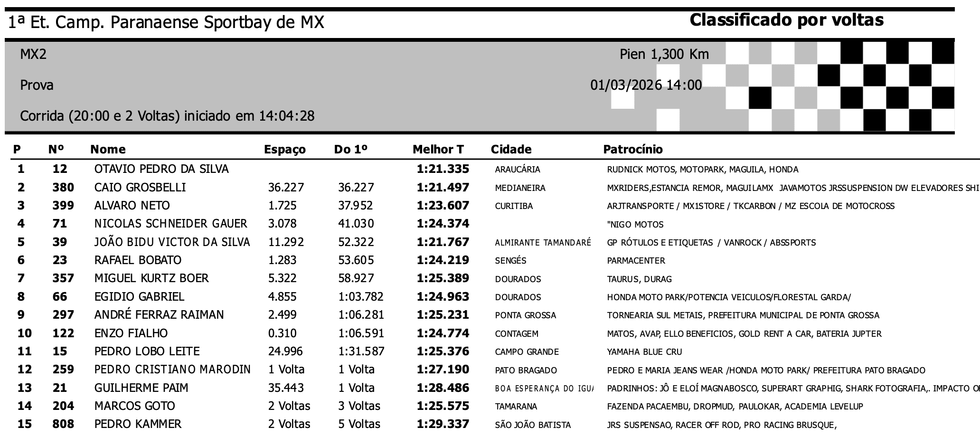Click the "Espaço" column header
Image resolution: width=980 pixels, height=437 pixels.
click(x=284, y=150)
